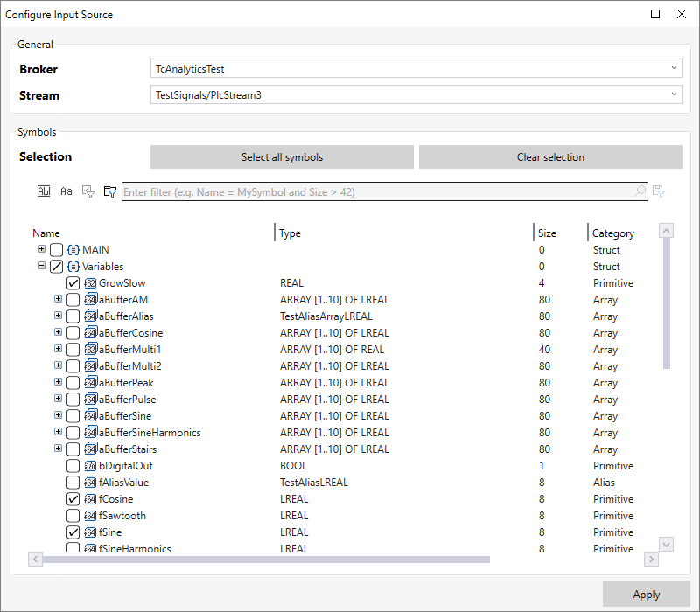Click the array icon of aBufferAlias
This screenshot has height=612, width=700.
[91, 316]
